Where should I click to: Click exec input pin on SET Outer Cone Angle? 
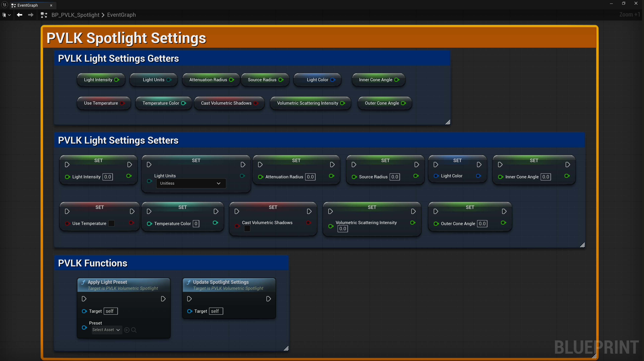[436, 211]
